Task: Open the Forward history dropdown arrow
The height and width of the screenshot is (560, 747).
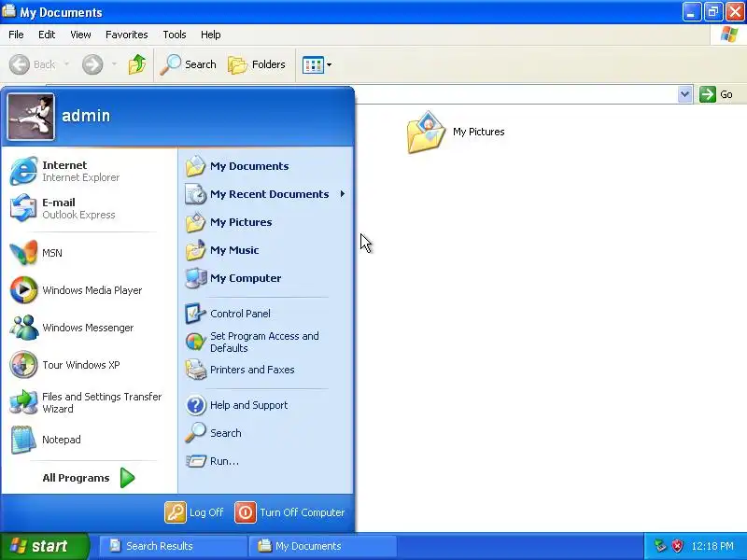Action: pyautogui.click(x=114, y=64)
